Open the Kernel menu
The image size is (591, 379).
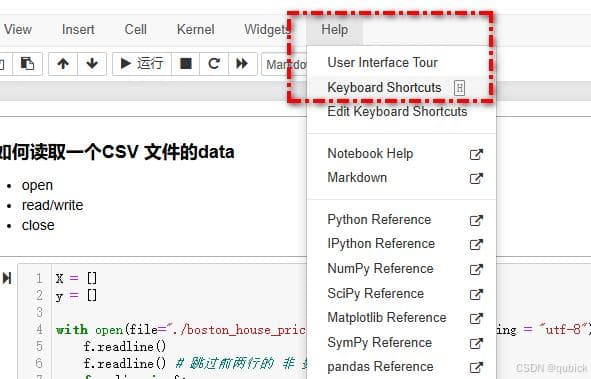coord(196,29)
